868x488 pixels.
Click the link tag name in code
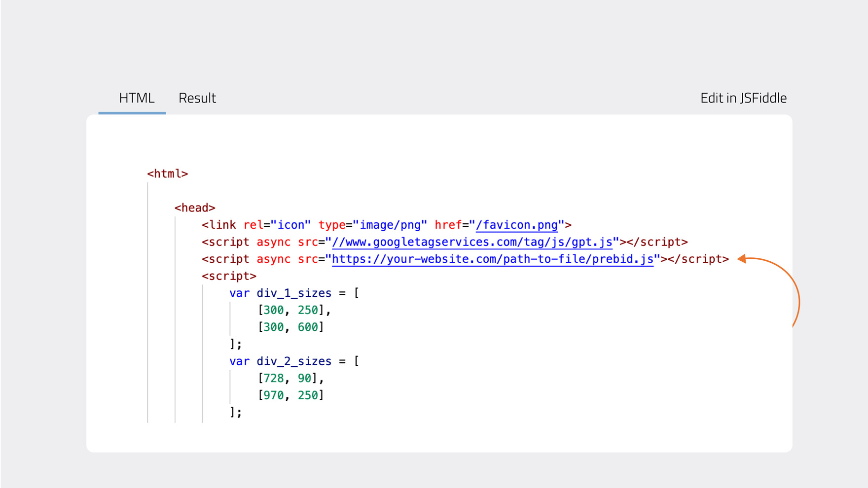click(222, 225)
